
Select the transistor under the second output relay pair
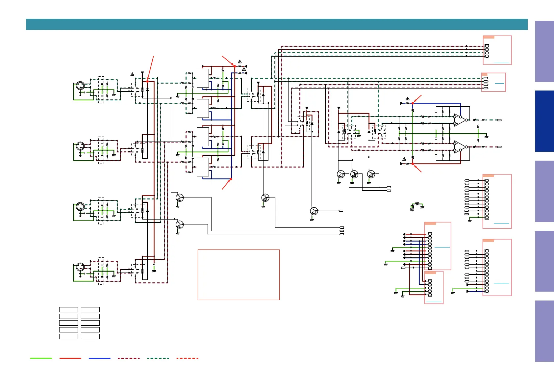(265, 198)
